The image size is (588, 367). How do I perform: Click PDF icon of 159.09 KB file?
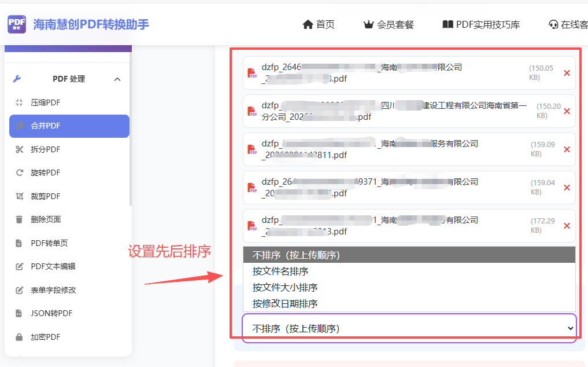(253, 149)
